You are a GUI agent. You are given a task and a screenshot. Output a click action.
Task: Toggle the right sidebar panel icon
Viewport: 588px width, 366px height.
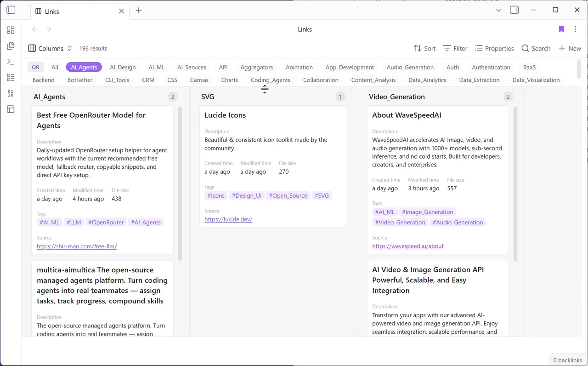pos(514,10)
